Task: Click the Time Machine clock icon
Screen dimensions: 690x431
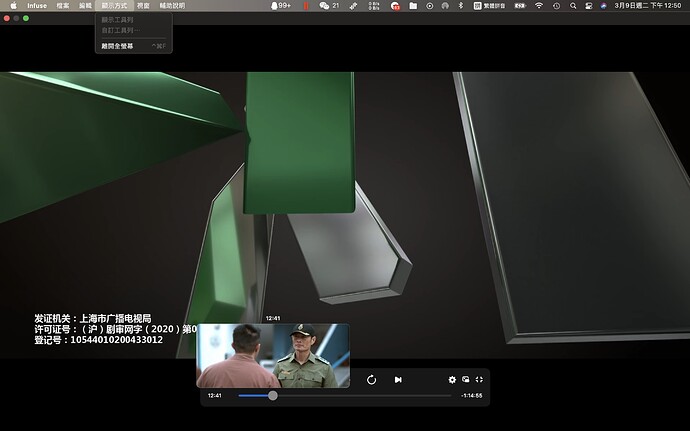Action: 557,6
